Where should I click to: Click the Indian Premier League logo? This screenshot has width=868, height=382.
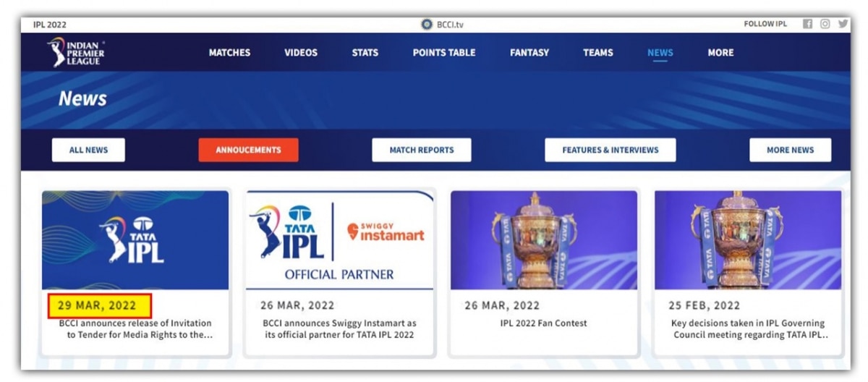click(x=76, y=53)
